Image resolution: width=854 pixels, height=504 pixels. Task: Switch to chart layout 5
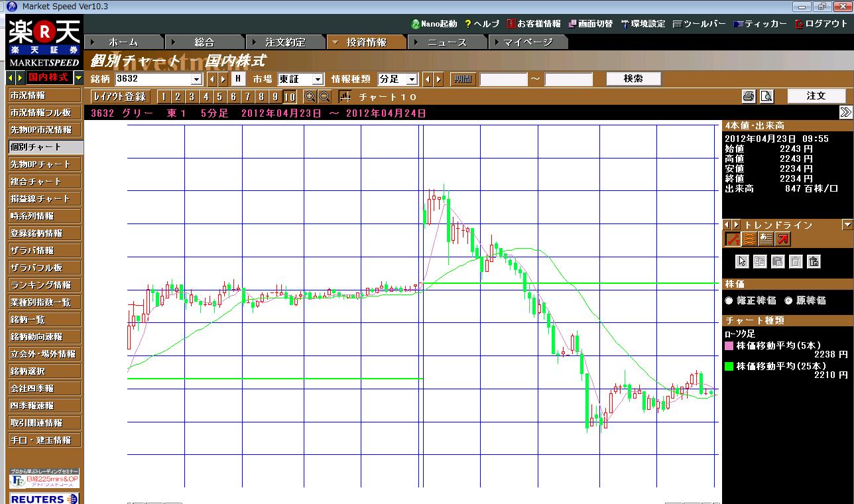point(219,97)
